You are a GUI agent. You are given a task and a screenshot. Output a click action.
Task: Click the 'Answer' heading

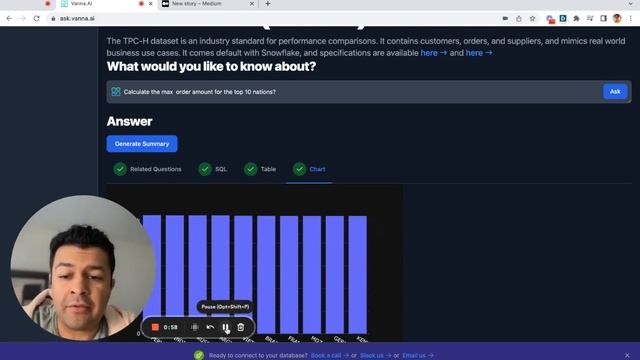pyautogui.click(x=129, y=121)
